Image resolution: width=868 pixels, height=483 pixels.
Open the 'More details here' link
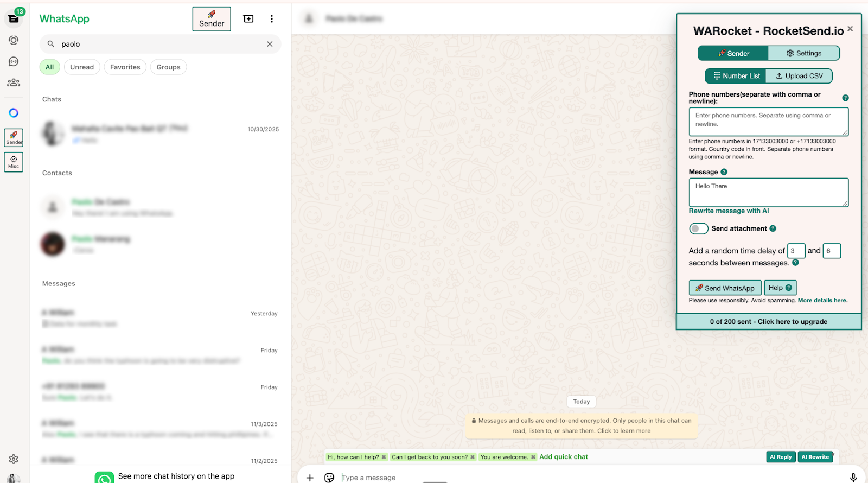coord(822,300)
